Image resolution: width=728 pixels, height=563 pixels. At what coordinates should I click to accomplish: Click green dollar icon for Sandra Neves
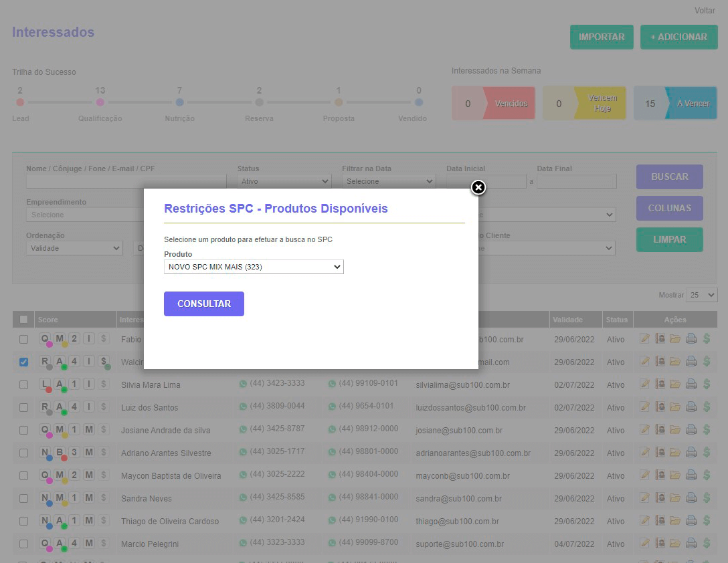[707, 498]
